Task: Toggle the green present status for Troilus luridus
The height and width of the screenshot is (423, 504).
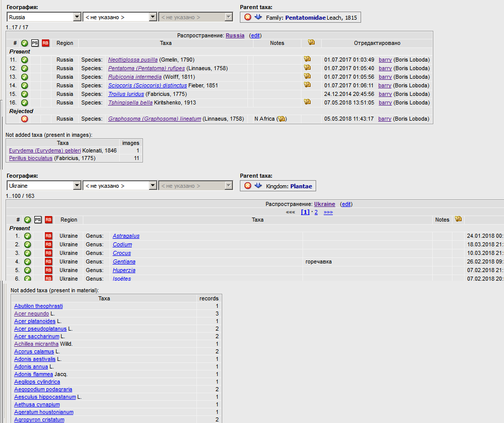Action: coord(24,94)
